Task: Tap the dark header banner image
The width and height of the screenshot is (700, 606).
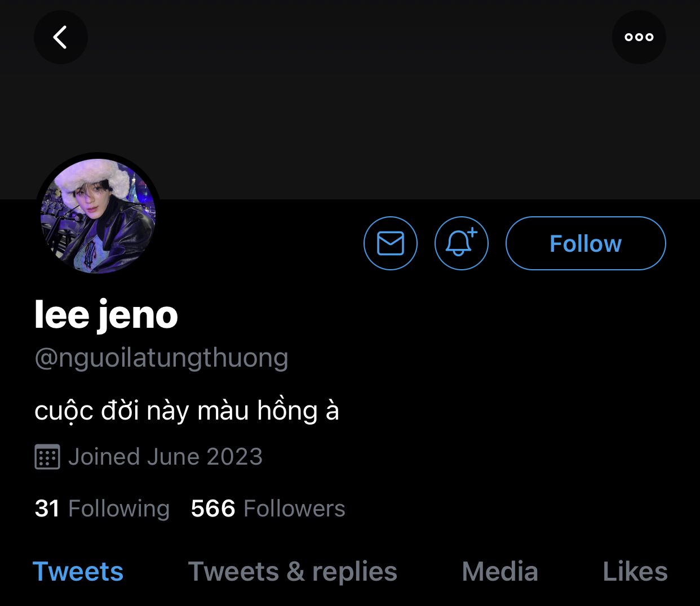Action: [349, 113]
